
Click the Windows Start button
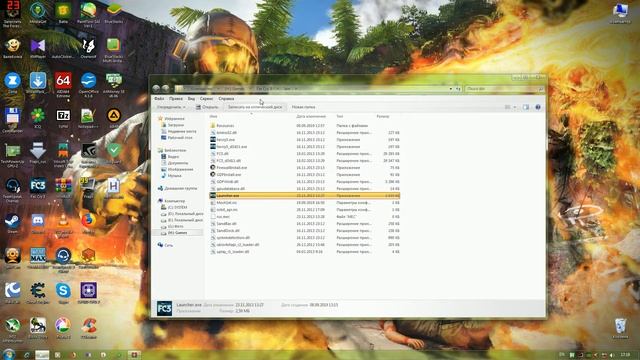point(8,354)
